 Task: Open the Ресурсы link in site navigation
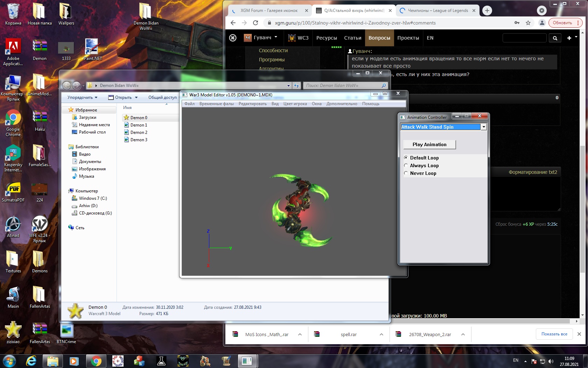(x=327, y=38)
